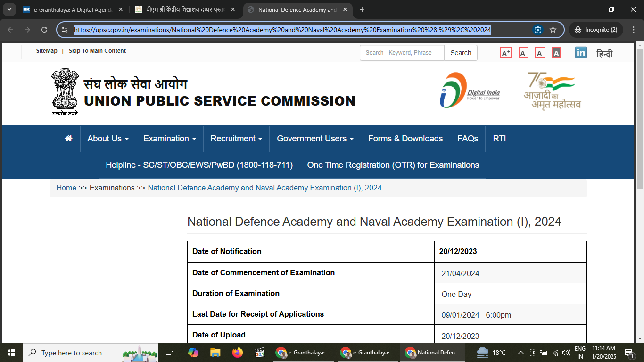Screen dimensions: 644x362
Task: Launch Copilot from taskbar
Action: pyautogui.click(x=193, y=353)
